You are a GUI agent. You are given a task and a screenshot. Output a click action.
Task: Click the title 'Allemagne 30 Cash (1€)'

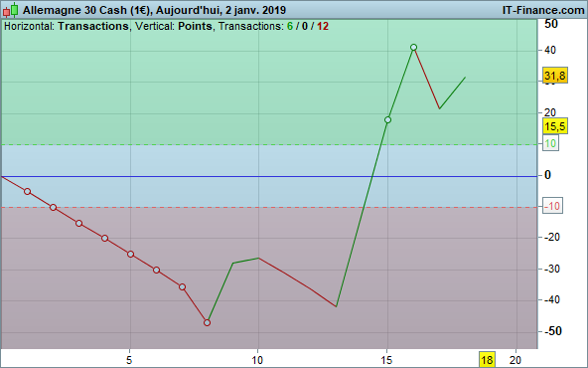pyautogui.click(x=86, y=10)
